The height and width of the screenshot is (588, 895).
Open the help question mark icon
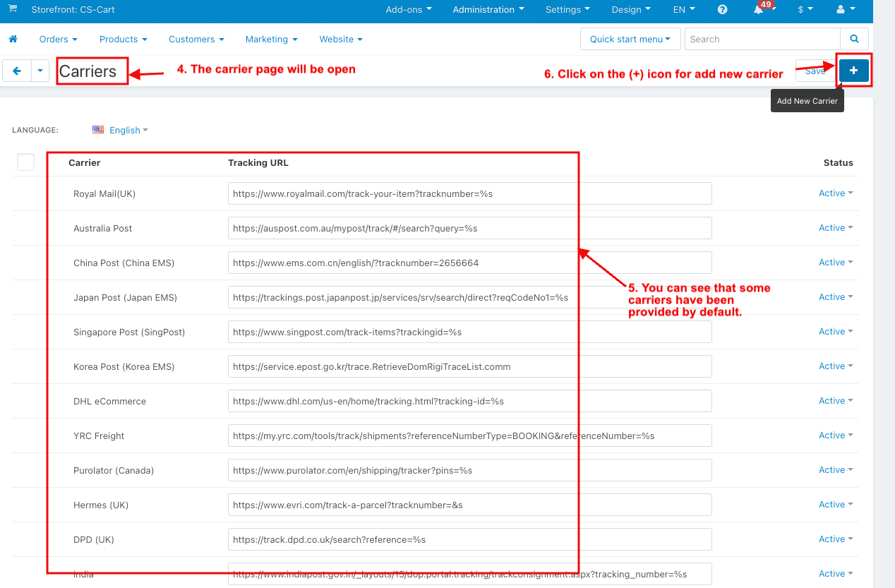click(722, 10)
